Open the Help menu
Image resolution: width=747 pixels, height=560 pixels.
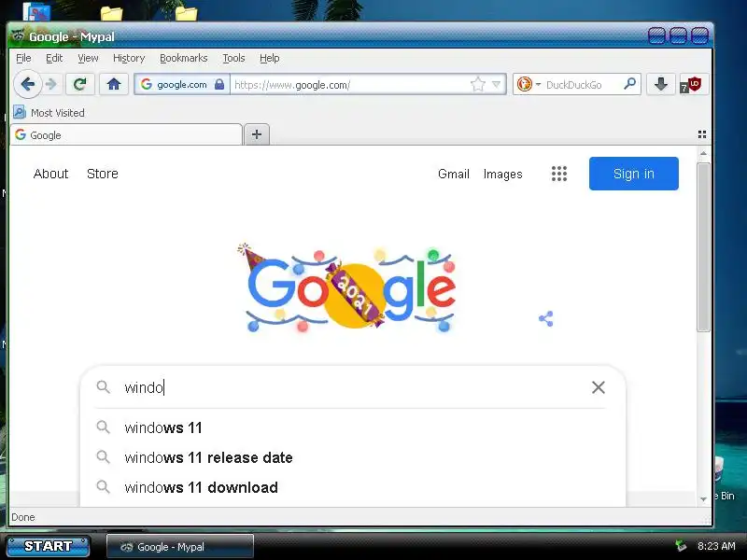269,58
